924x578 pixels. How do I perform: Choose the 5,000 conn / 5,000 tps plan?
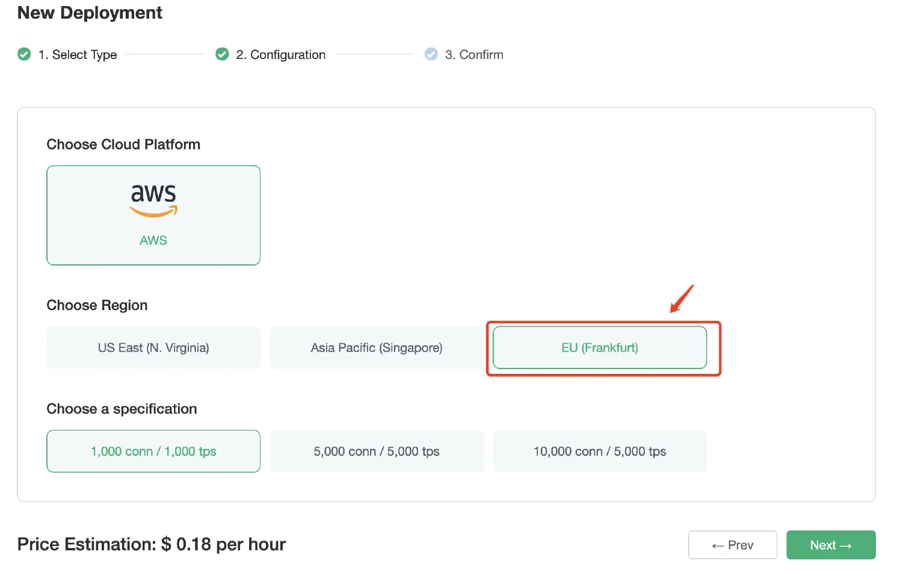377,452
